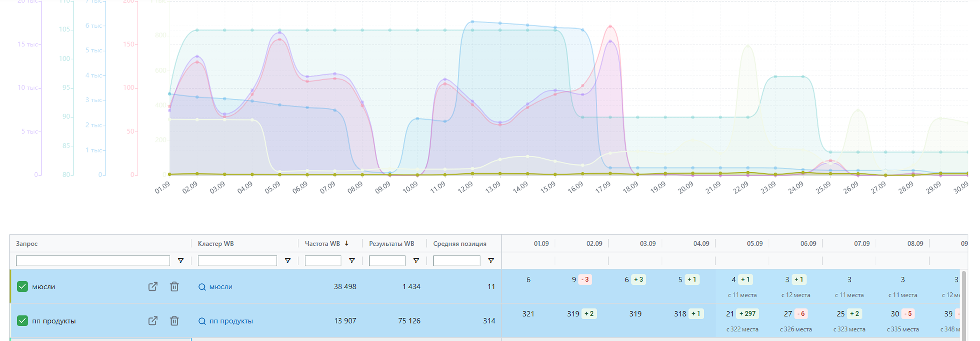Click the Средняя позиция filter icon
The height and width of the screenshot is (341, 980).
491,261
